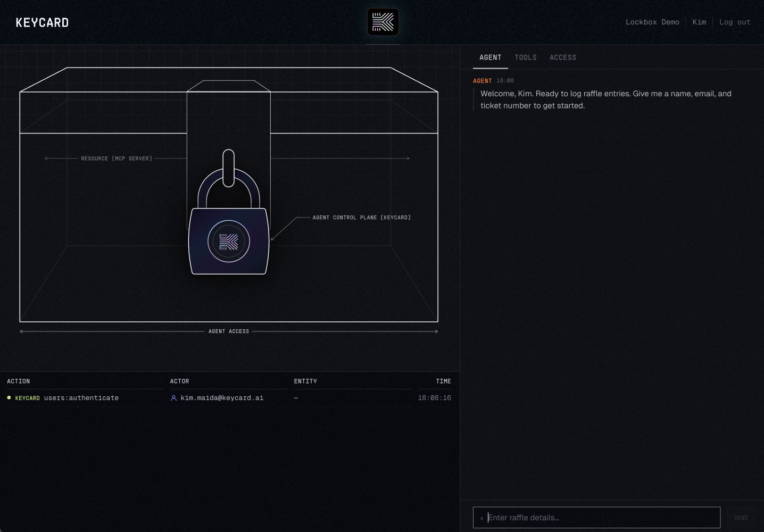The height and width of the screenshot is (532, 764).
Task: Open the ACCESS tab
Action: coord(563,57)
